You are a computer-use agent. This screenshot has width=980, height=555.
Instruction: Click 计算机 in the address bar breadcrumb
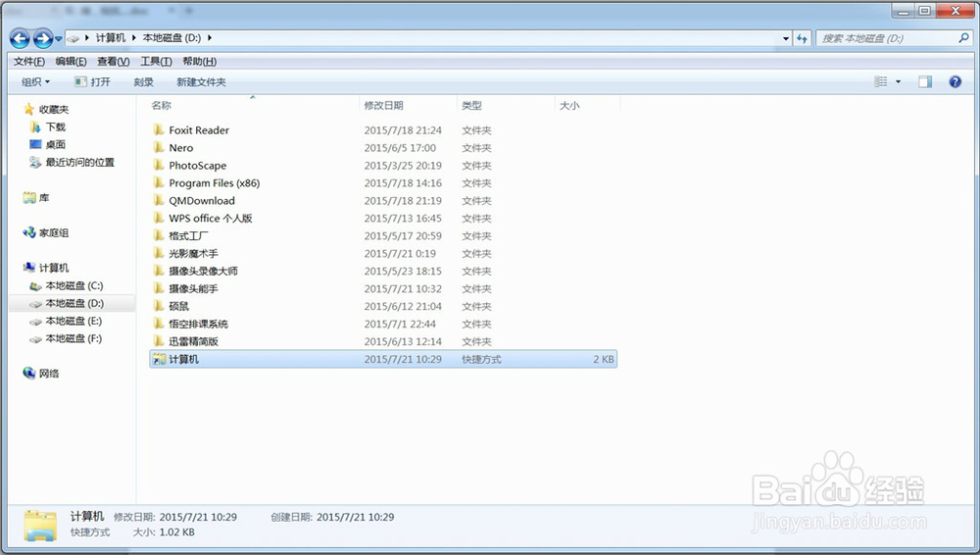coord(110,38)
